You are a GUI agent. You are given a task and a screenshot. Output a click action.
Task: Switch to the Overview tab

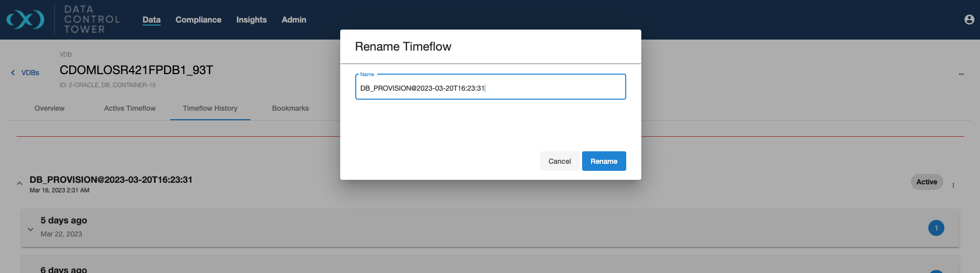coord(49,108)
